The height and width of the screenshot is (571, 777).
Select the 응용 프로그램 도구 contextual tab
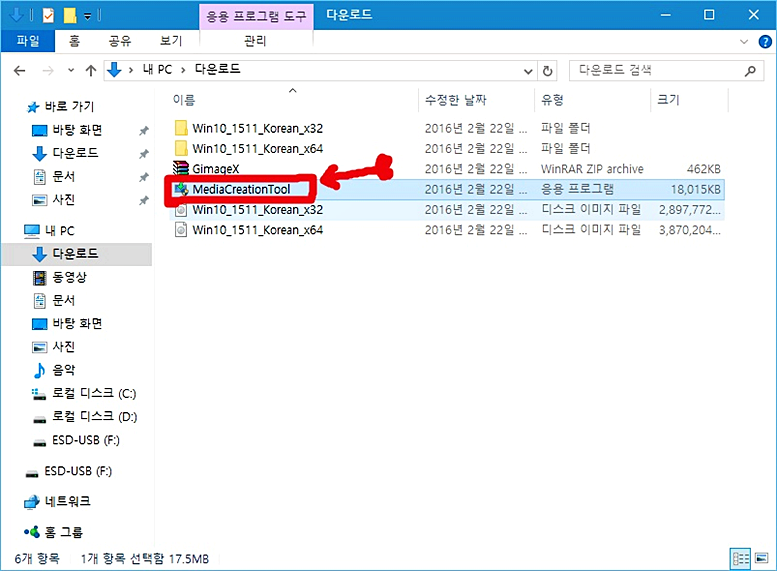pyautogui.click(x=256, y=16)
